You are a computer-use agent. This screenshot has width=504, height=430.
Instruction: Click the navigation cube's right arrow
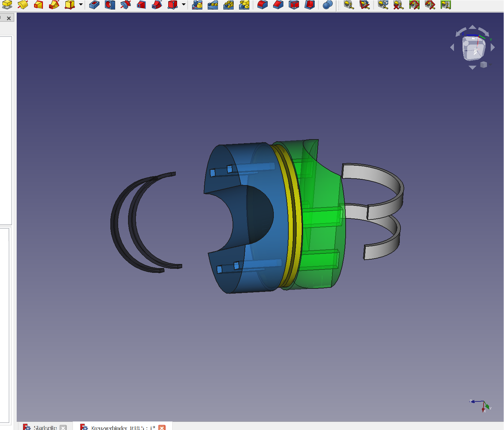[493, 48]
